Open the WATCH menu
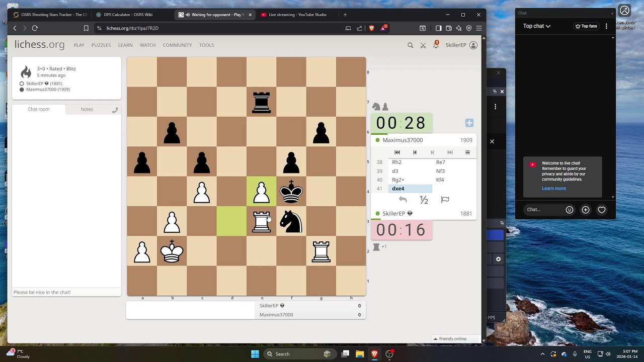644x362 pixels. 147,45
